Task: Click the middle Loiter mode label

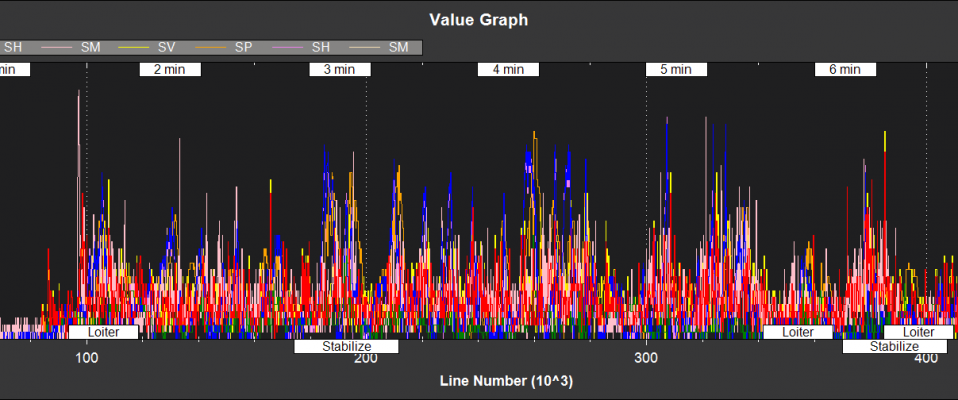Action: pos(798,332)
